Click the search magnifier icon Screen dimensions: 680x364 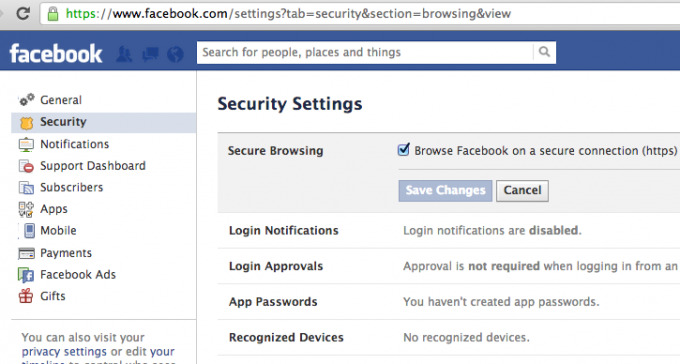coord(544,52)
